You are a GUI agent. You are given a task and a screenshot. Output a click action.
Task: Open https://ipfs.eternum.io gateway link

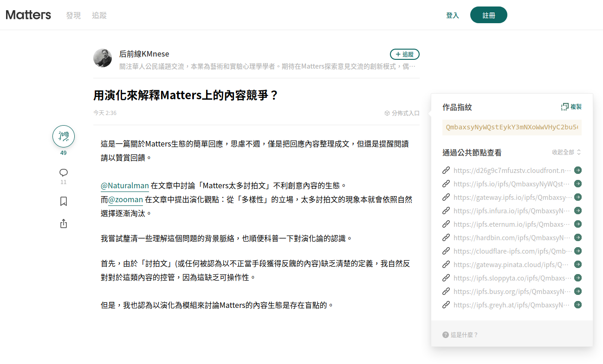point(512,224)
